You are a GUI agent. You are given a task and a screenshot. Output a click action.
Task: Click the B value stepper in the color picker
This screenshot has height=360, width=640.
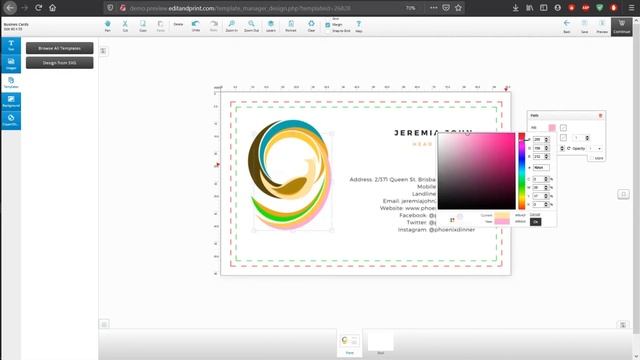click(547, 156)
